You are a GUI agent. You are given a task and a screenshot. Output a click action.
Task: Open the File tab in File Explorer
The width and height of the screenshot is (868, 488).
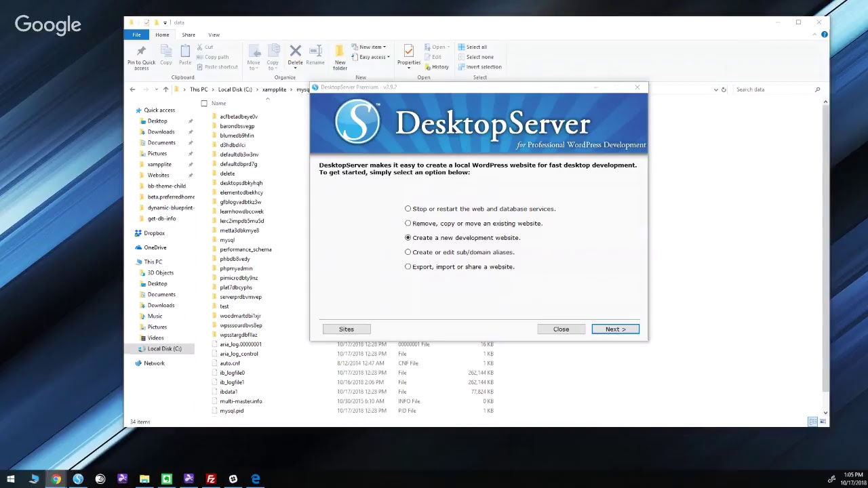coord(136,35)
